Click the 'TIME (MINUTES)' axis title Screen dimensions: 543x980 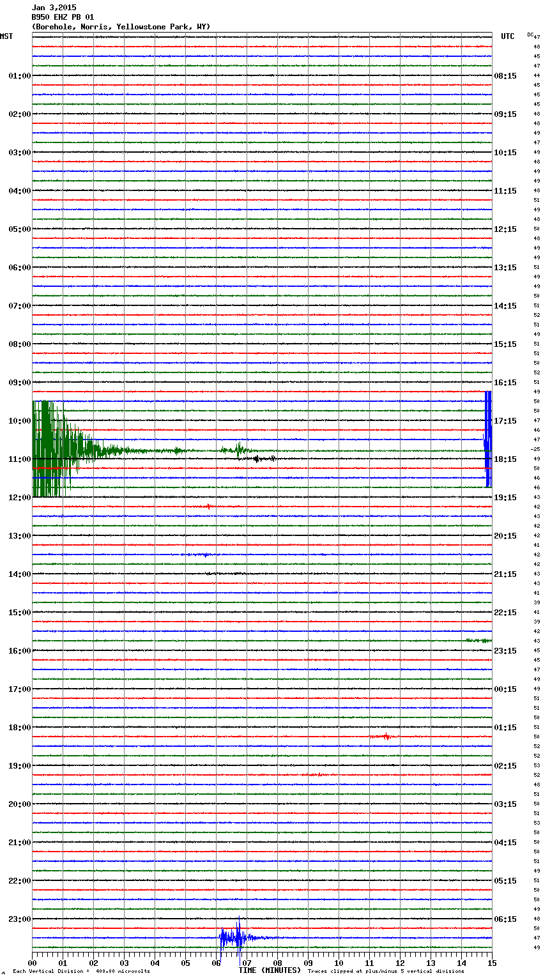coord(270,970)
